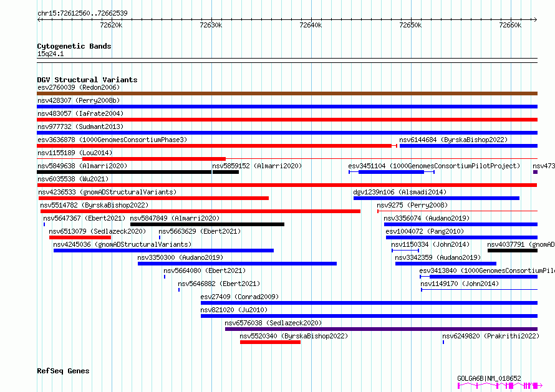
Task: Click the purple nsv6576038 variant bar
Action: (x=381, y=329)
